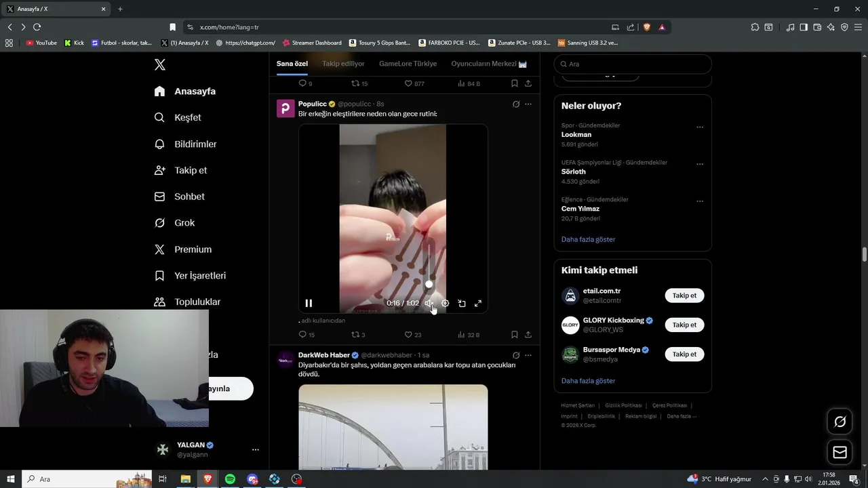Viewport: 868px width, 488px height.
Task: Reply to the Populicc post
Action: 307,335
